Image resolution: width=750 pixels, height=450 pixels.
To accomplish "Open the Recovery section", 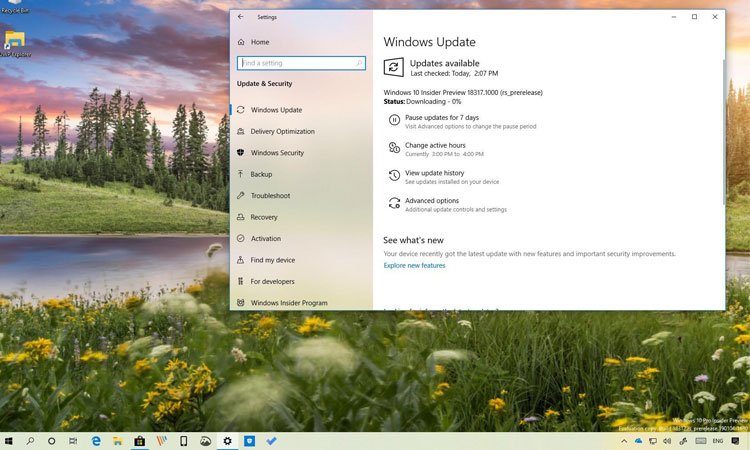I will click(264, 217).
